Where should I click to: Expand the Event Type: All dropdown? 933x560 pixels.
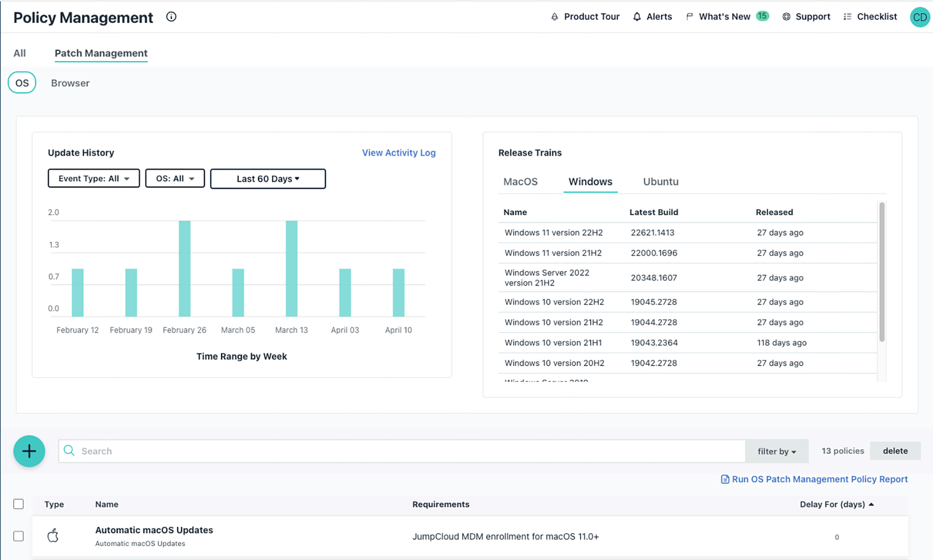[94, 178]
